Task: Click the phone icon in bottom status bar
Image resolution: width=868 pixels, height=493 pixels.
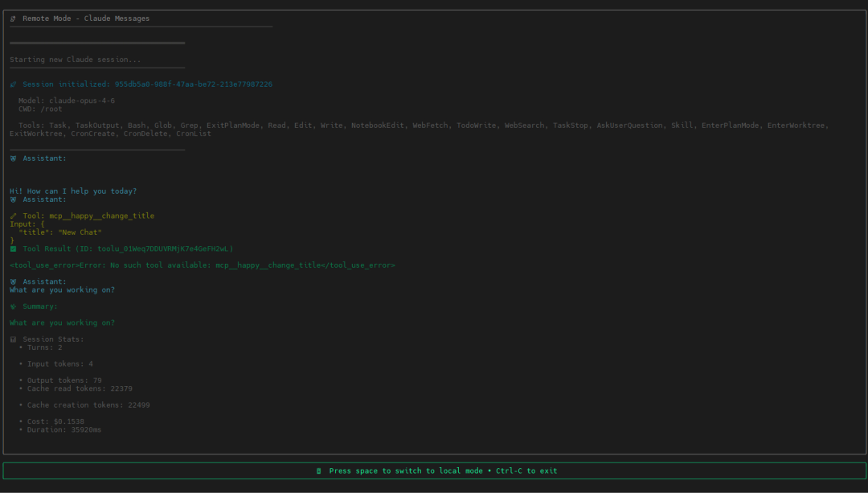Action: coord(319,471)
